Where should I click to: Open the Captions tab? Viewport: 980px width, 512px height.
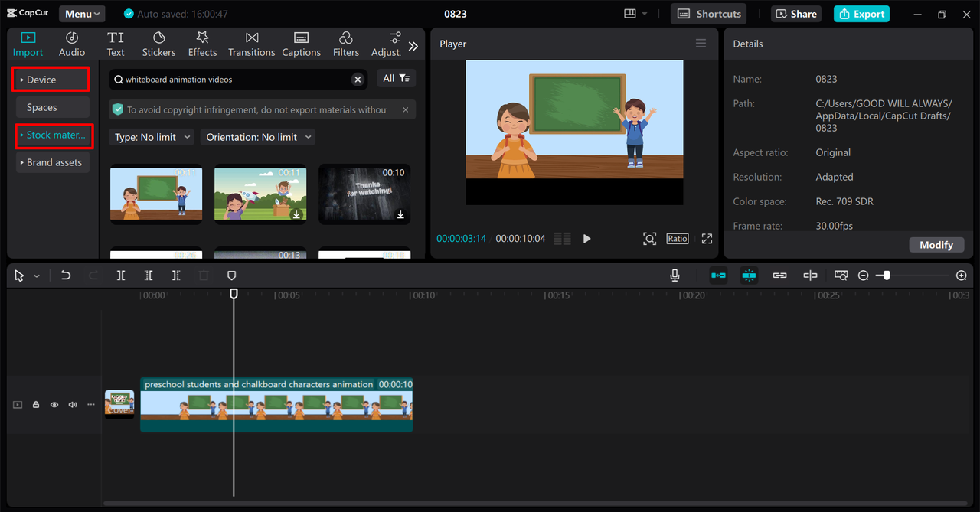pos(301,44)
